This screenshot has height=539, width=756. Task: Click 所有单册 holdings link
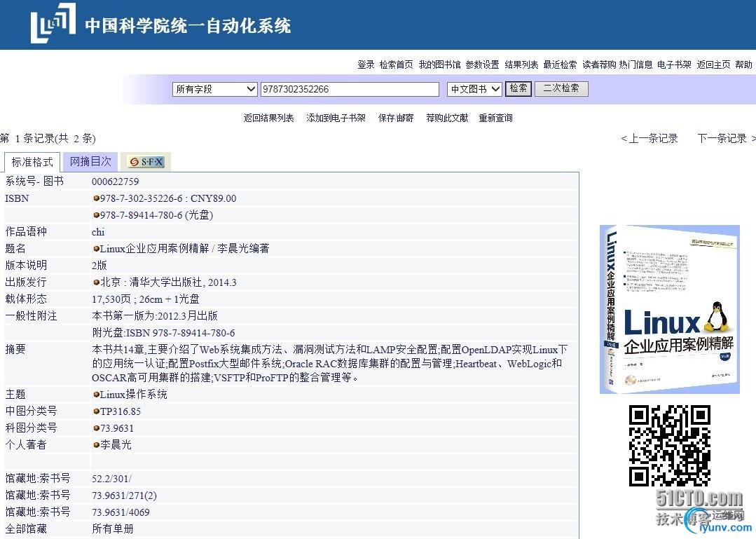(x=112, y=529)
